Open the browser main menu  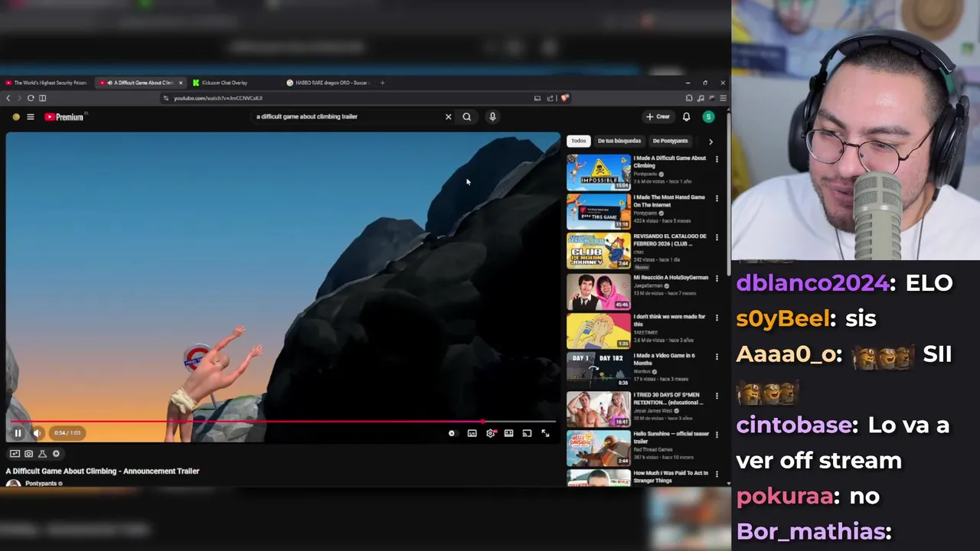click(x=723, y=98)
